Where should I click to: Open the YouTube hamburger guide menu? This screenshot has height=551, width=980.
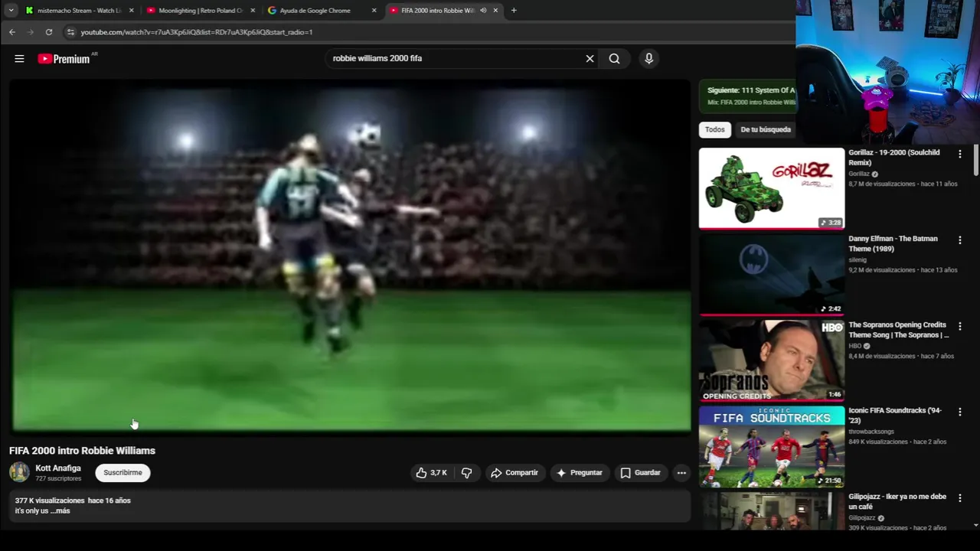click(19, 58)
